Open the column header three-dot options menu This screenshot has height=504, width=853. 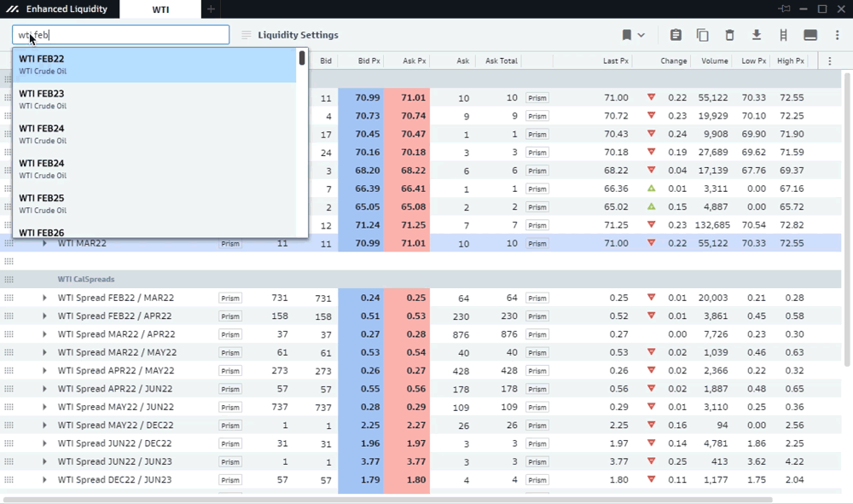click(830, 61)
